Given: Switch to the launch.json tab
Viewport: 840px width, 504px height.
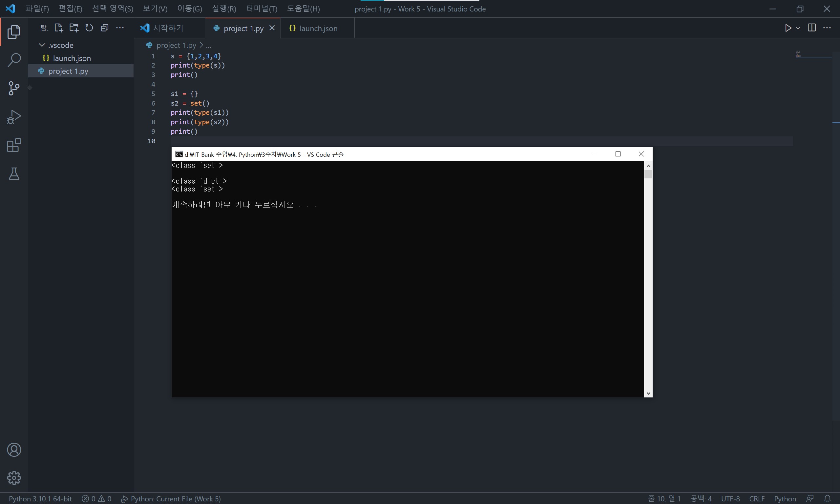Looking at the screenshot, I should (318, 29).
